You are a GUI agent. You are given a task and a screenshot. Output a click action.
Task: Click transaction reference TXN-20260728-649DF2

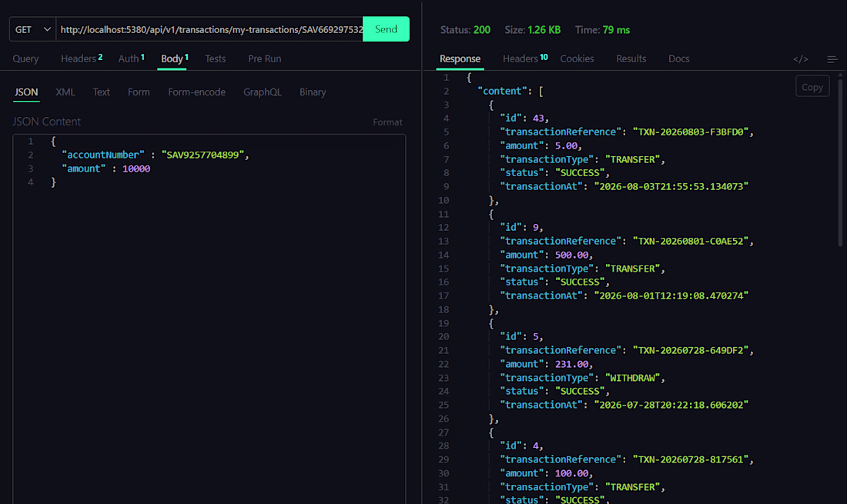point(691,350)
